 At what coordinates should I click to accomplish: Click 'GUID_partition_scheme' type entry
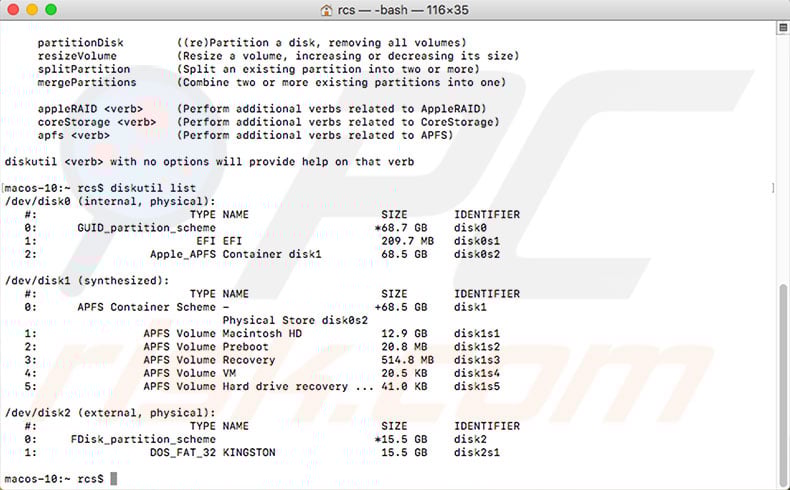[147, 228]
